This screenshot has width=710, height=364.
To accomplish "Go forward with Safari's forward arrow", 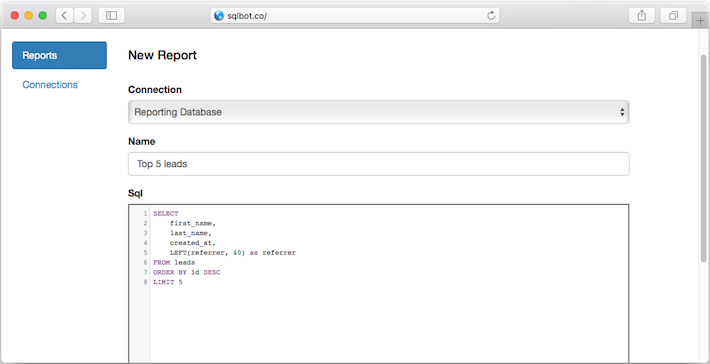I will (83, 15).
